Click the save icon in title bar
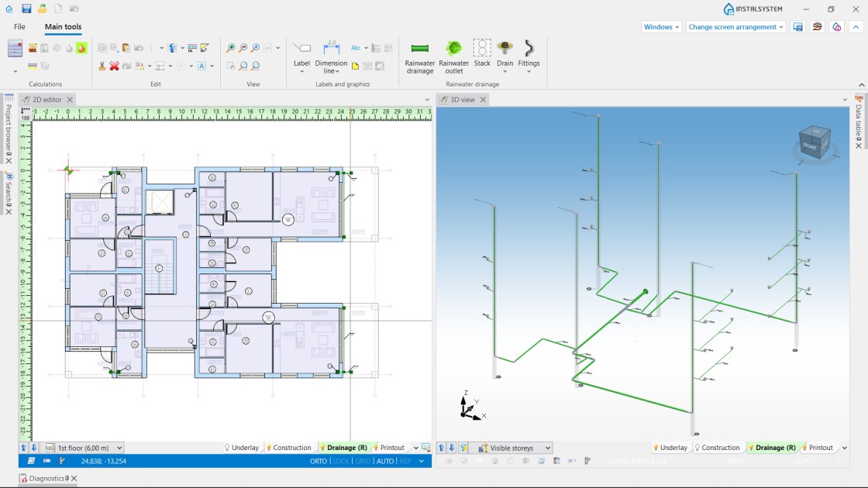The height and width of the screenshot is (488, 868). click(26, 9)
